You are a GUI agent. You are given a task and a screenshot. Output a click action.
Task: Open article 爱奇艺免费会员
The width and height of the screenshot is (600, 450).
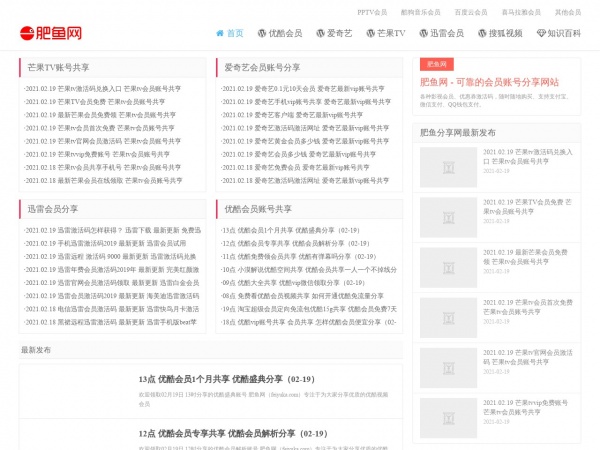point(295,167)
